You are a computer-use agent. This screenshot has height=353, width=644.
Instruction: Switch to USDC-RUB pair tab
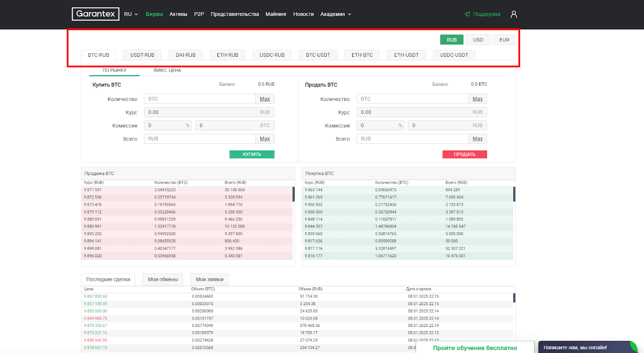pyautogui.click(x=272, y=55)
